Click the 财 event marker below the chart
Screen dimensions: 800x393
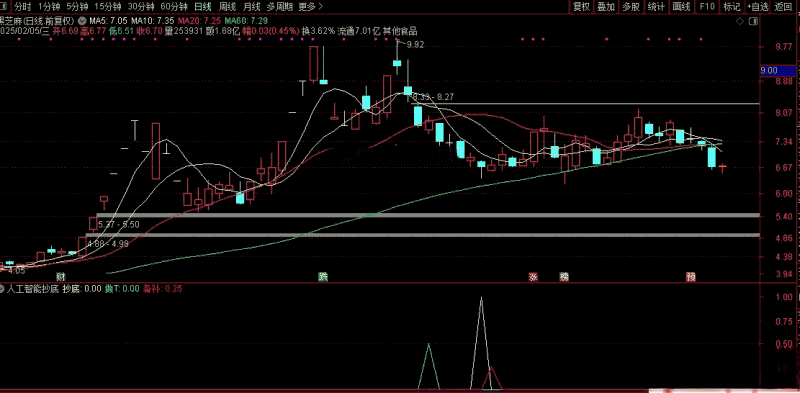click(61, 277)
